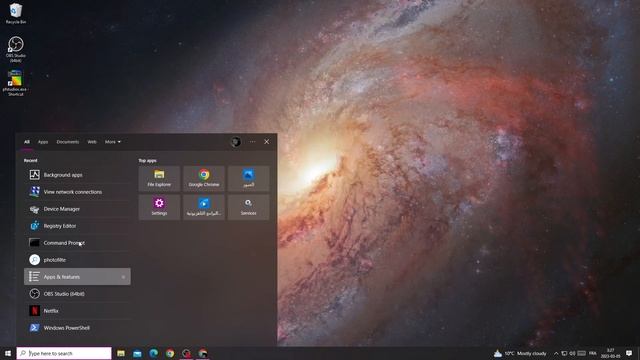Open File Explorer from the taskbar

121,353
